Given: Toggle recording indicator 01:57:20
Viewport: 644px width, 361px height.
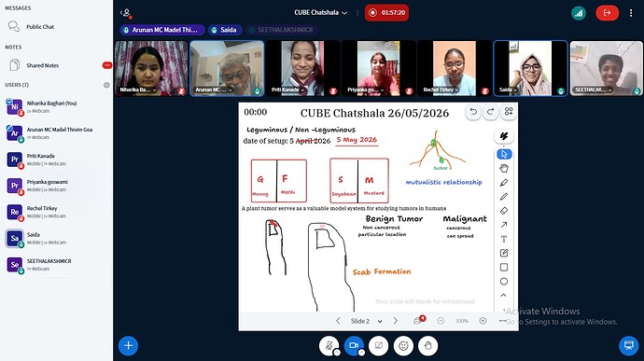Looking at the screenshot, I should click(x=386, y=13).
